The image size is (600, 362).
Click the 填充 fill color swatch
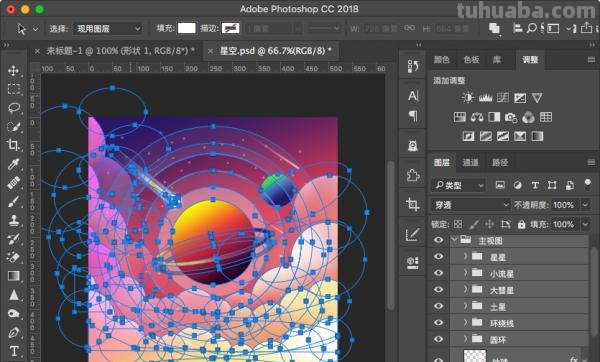click(186, 28)
